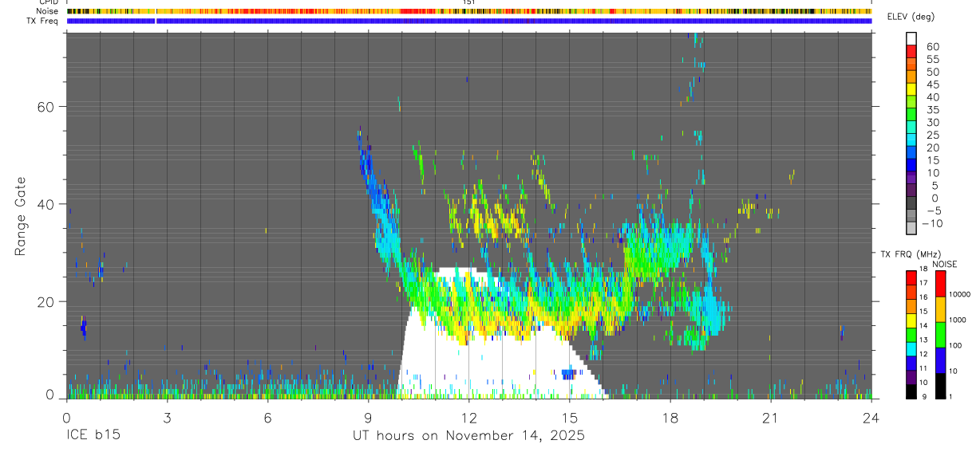Click the '100' label on the NOISE scale
980x452 pixels.
(x=956, y=345)
